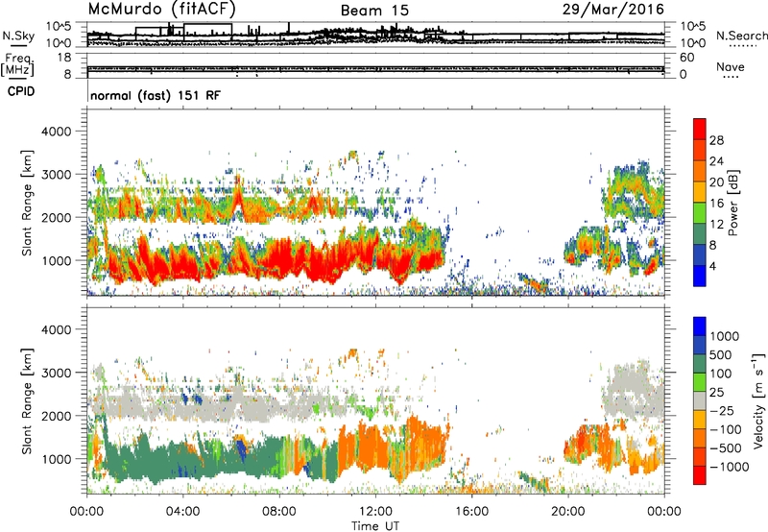
Task: Click the gray segment of Velocity colorbar
Action: [x=700, y=400]
